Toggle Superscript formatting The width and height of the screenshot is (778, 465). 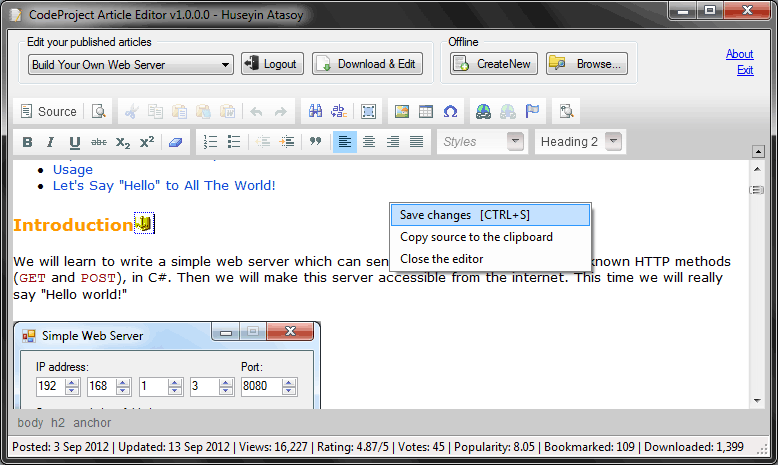(x=147, y=142)
